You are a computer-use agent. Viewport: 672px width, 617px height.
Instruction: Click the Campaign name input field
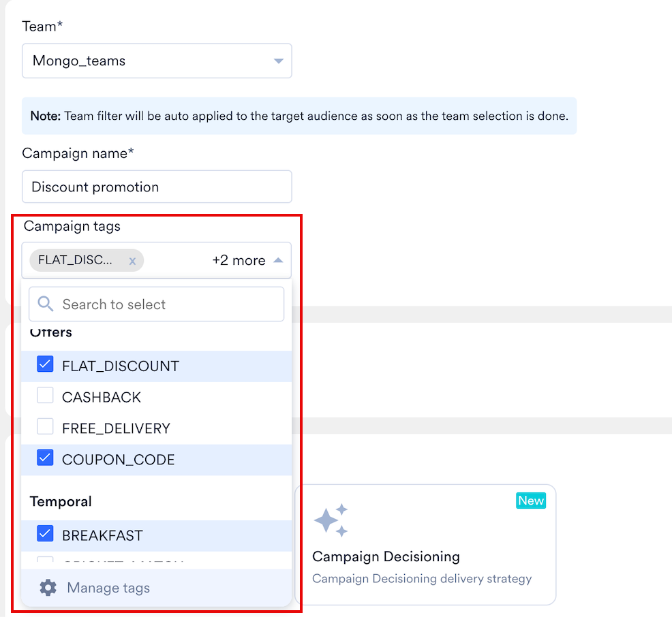point(157,187)
